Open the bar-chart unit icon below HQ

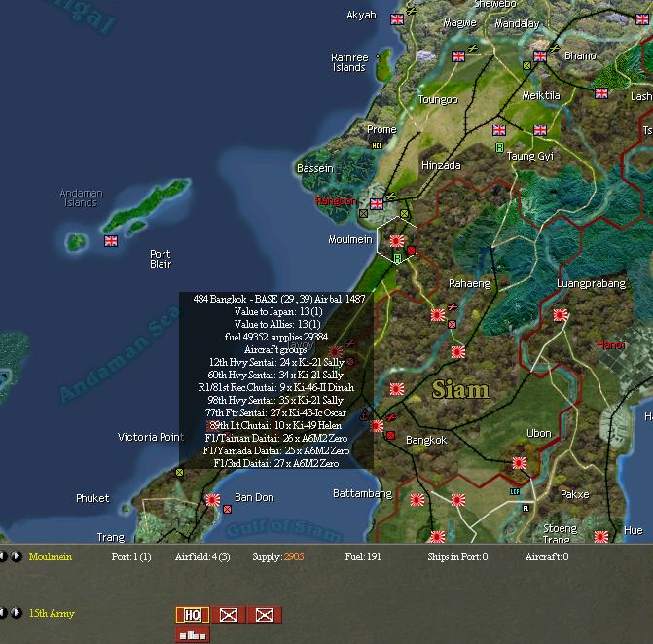click(x=193, y=635)
